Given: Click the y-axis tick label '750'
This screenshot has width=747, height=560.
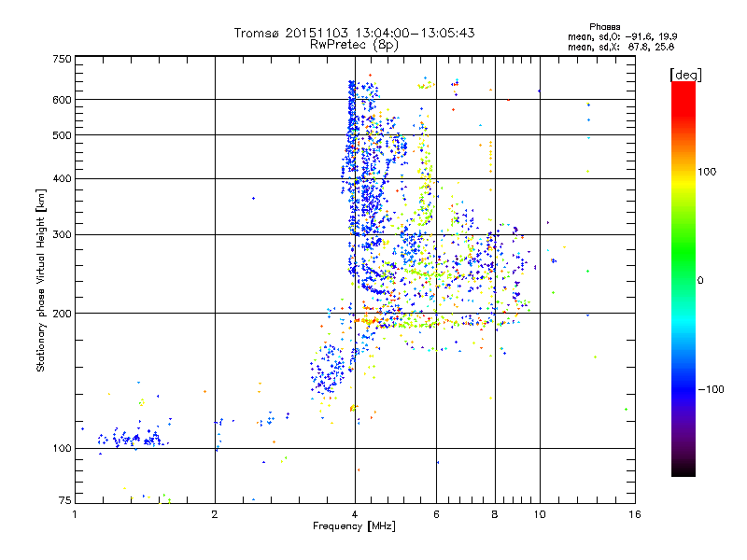Looking at the screenshot, I should (x=62, y=59).
